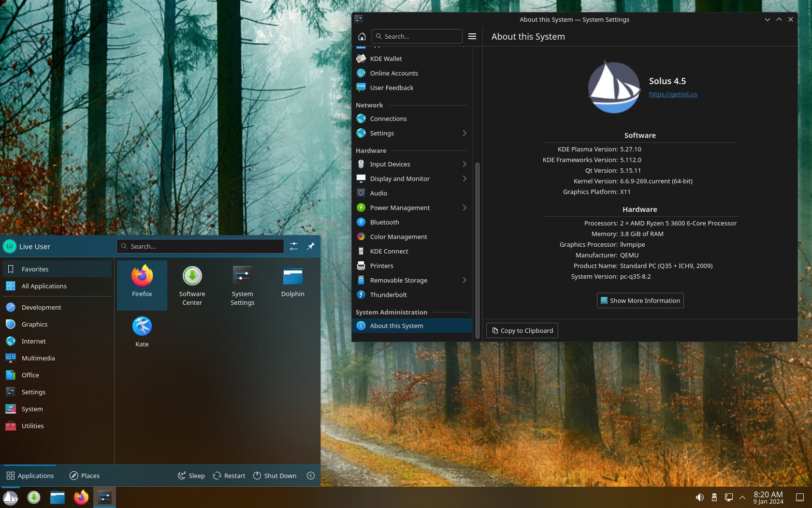Viewport: 812px width, 508px height.
Task: Switch to the Places tab
Action: pyautogui.click(x=85, y=476)
